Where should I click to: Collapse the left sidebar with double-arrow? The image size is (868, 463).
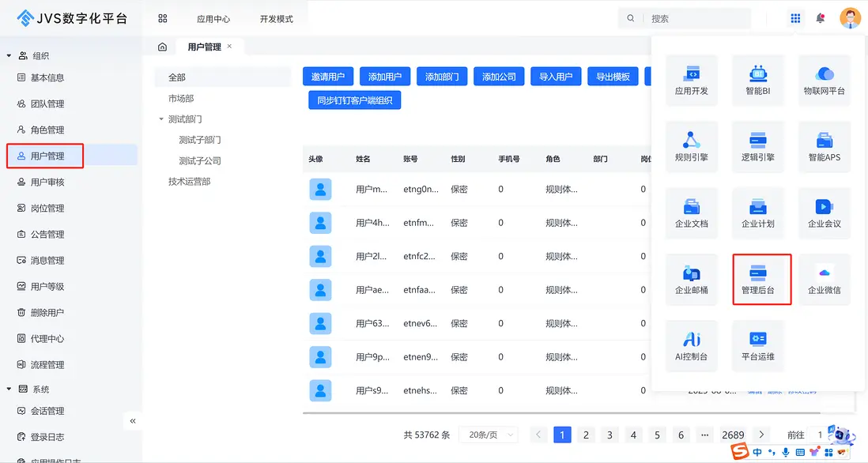pos(133,421)
